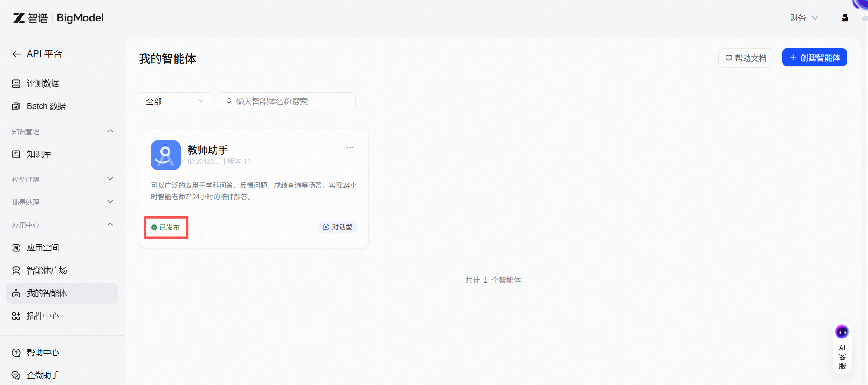This screenshot has width=868, height=385.
Task: Expand the 批量处理 section
Action: 110,202
